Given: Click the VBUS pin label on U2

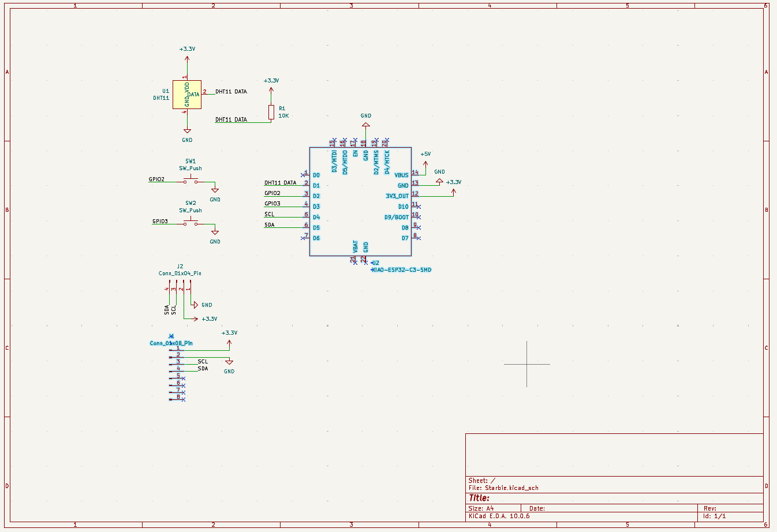Looking at the screenshot, I should pyautogui.click(x=401, y=175).
